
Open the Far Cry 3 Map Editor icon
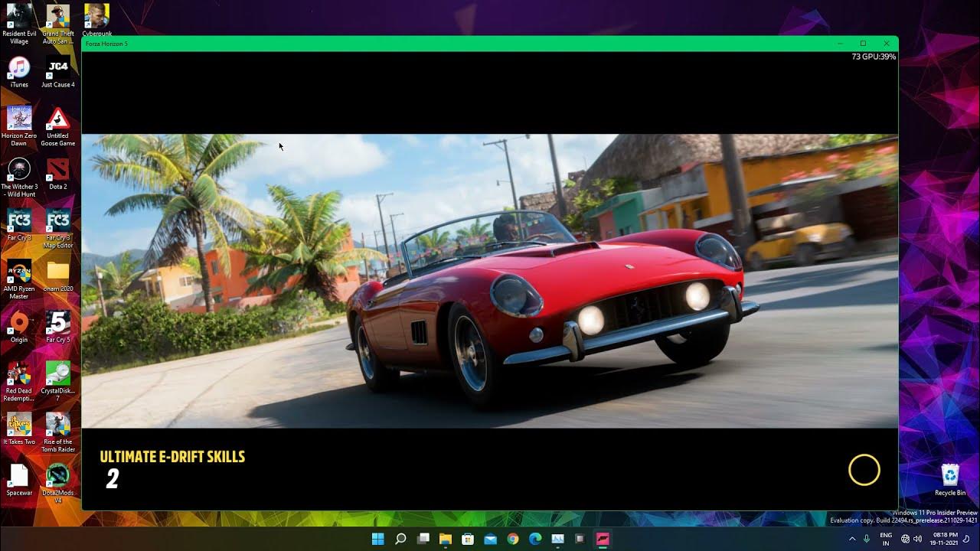point(58,228)
